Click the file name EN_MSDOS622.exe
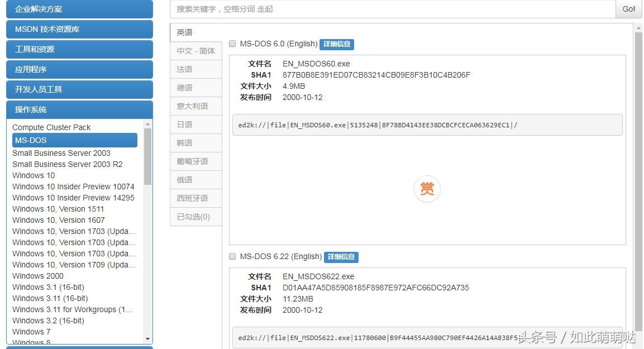Viewport: 644px width, 349px height. click(x=318, y=276)
